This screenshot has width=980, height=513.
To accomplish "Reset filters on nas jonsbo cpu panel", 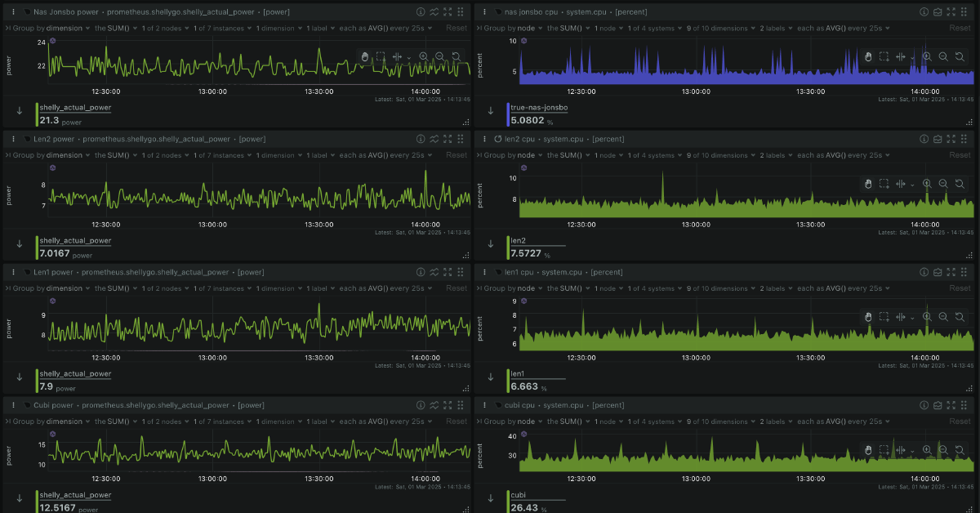I will [960, 28].
